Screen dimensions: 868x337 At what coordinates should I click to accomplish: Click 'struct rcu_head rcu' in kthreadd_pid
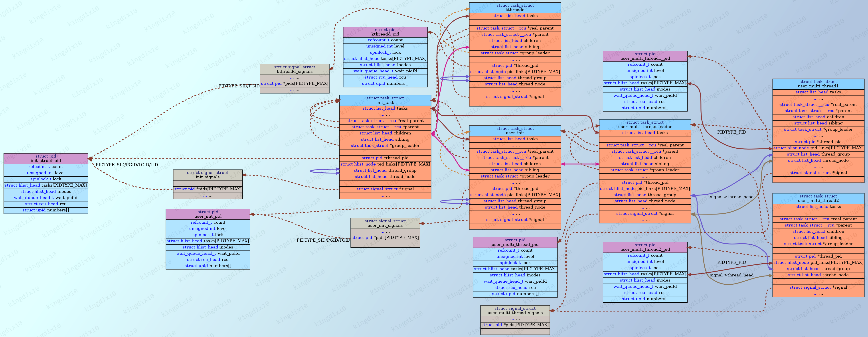(385, 77)
